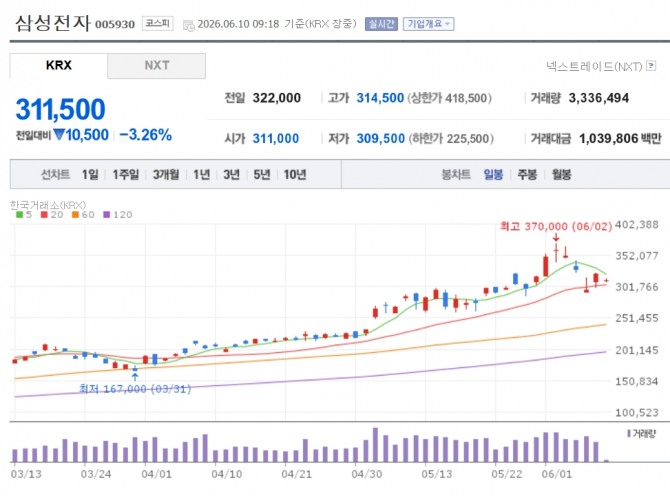670x496 pixels.
Task: Click the green 5-day moving average swatch
Action: pyautogui.click(x=19, y=214)
